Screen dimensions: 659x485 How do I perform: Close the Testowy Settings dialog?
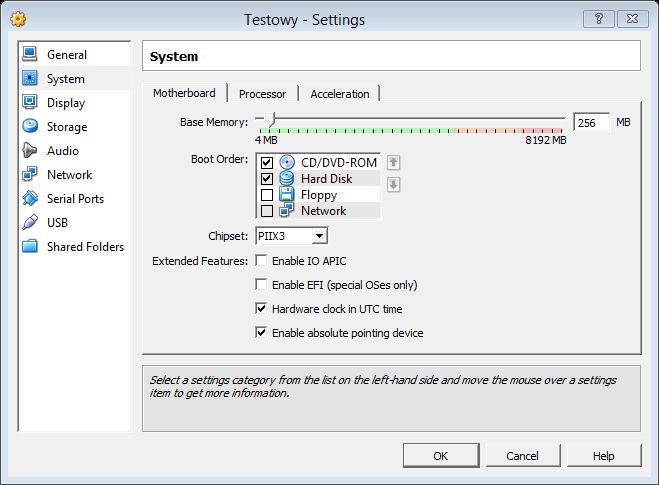(632, 19)
